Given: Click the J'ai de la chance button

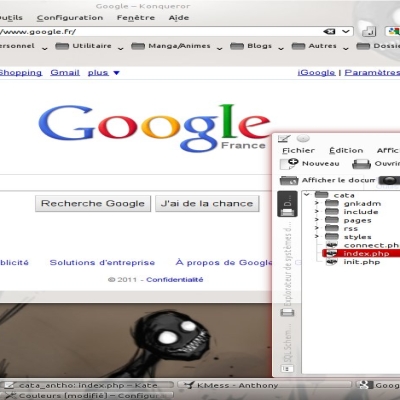Looking at the screenshot, I should 207,203.
